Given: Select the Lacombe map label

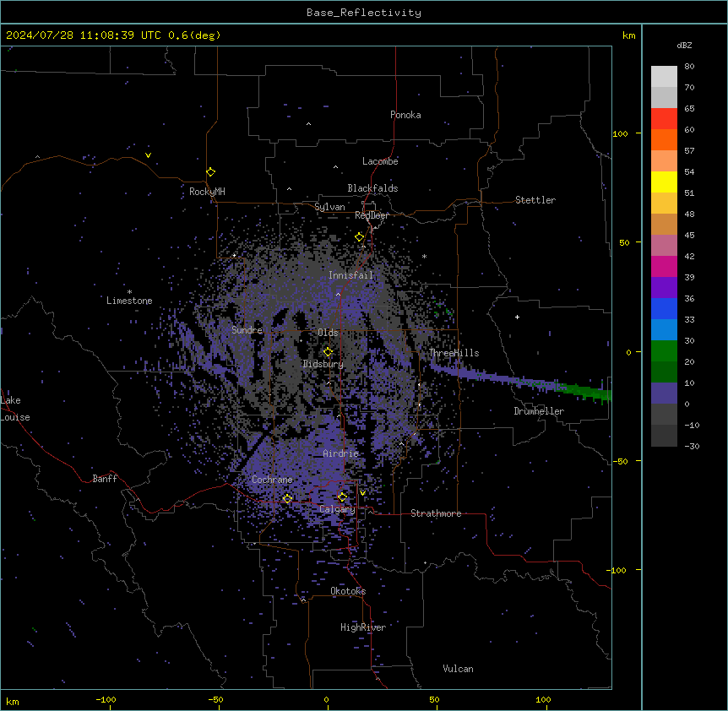Looking at the screenshot, I should click(380, 161).
